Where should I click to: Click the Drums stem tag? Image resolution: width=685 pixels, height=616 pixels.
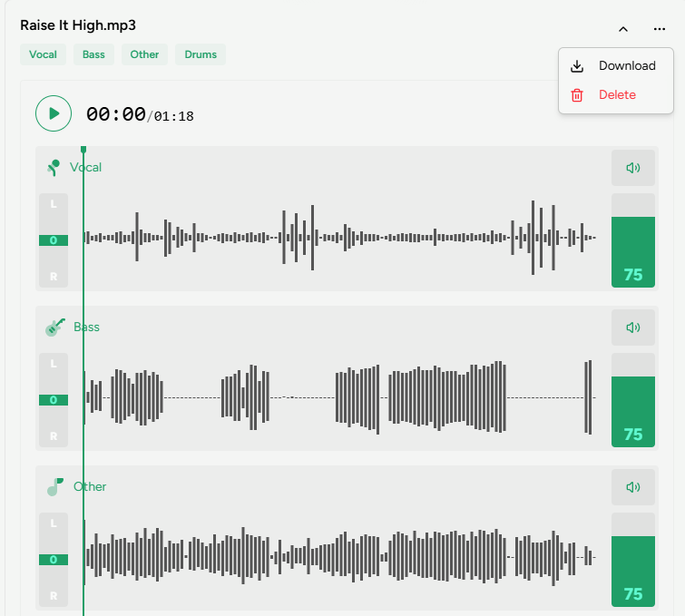click(201, 54)
